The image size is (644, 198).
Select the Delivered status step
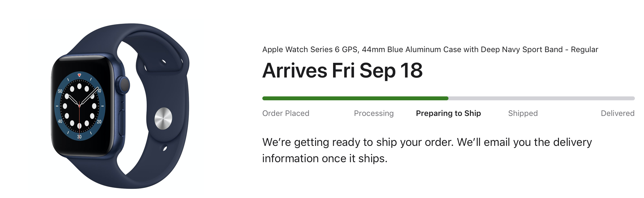(x=617, y=113)
